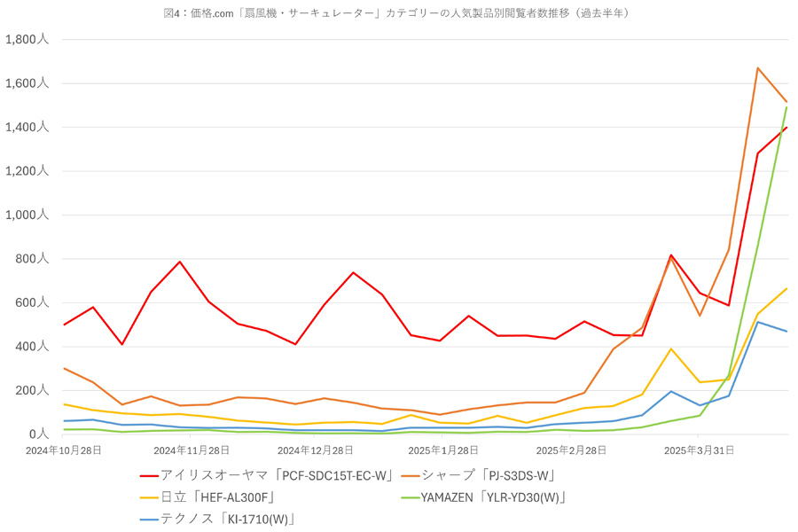Click the 1,000人 y-axis label

tap(27, 215)
